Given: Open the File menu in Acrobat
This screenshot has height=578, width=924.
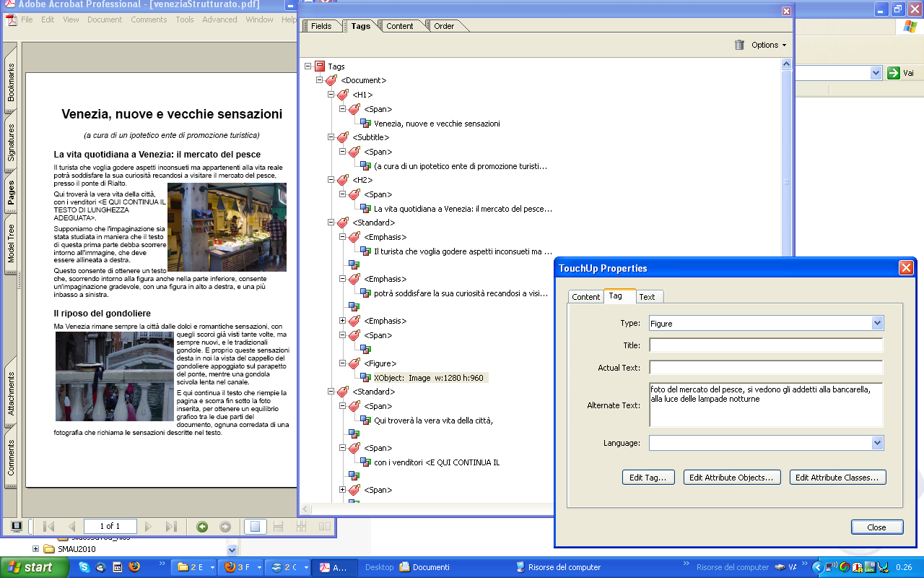Looking at the screenshot, I should pos(27,20).
